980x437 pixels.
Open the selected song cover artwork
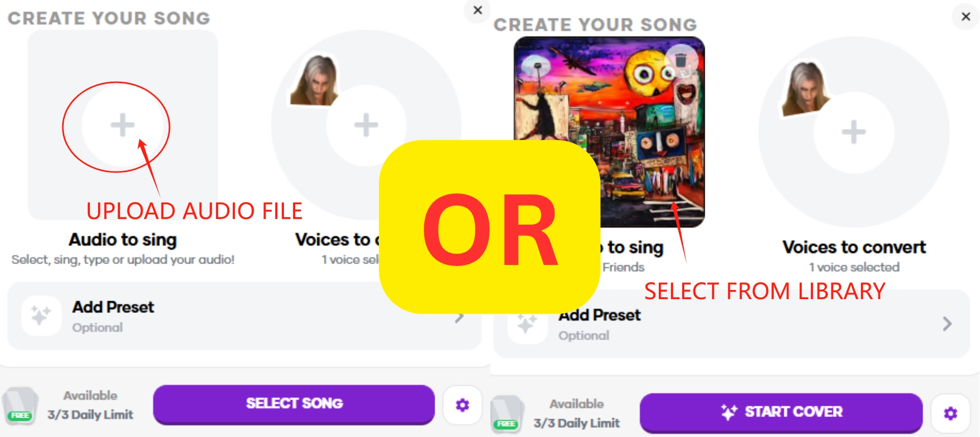(609, 132)
